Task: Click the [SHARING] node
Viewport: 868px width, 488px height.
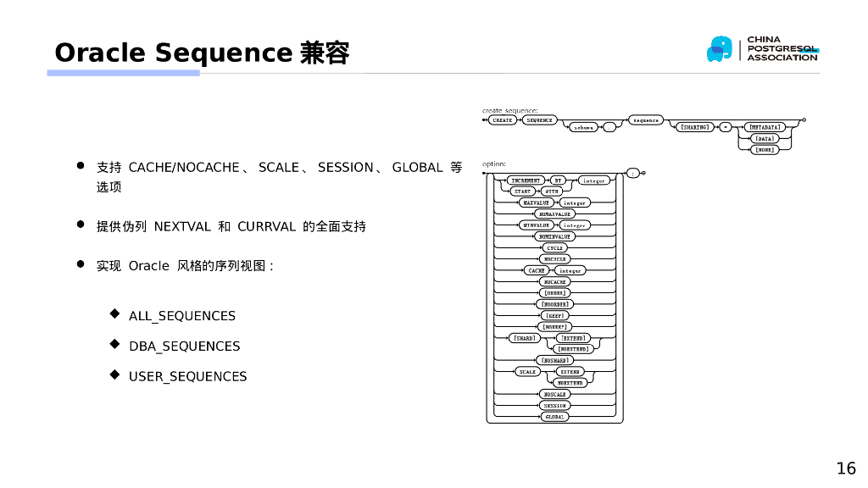Action: 695,127
